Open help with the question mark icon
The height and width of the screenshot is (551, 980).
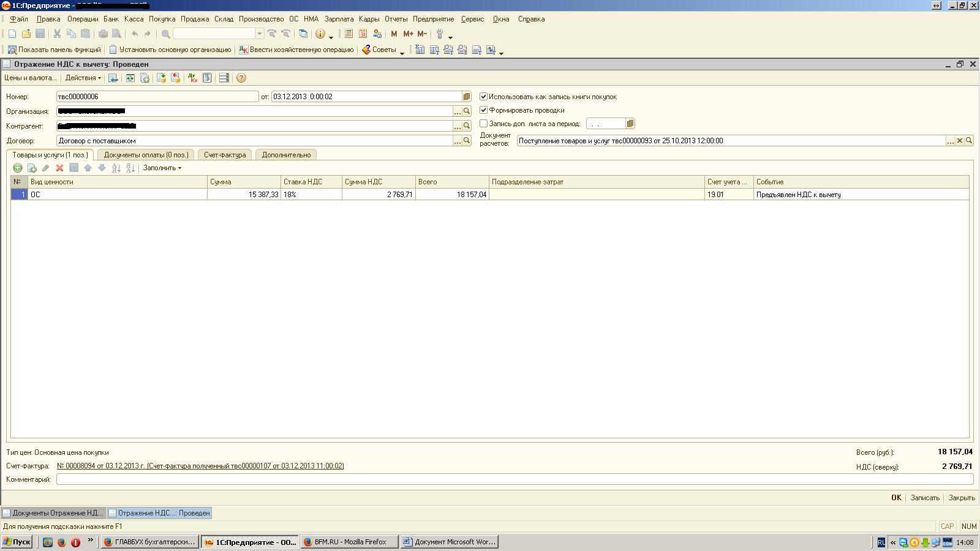(241, 78)
